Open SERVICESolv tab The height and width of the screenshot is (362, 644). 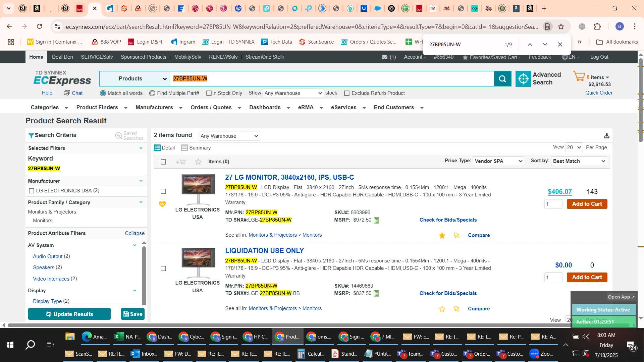click(97, 57)
